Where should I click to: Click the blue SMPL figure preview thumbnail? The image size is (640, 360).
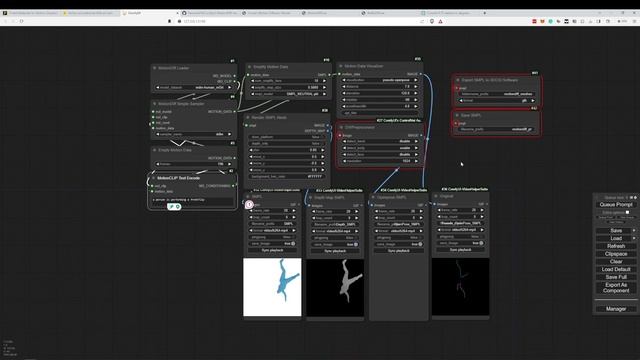coord(272,287)
